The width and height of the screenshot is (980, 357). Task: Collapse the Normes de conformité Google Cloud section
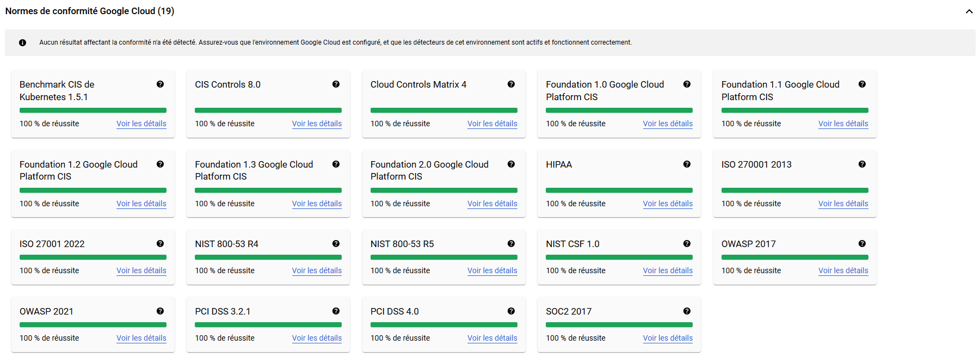(969, 11)
